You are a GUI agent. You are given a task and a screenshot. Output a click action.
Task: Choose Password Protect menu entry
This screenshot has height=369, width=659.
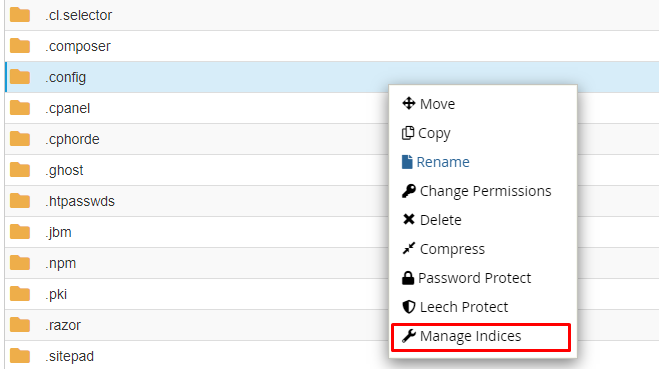click(x=474, y=278)
